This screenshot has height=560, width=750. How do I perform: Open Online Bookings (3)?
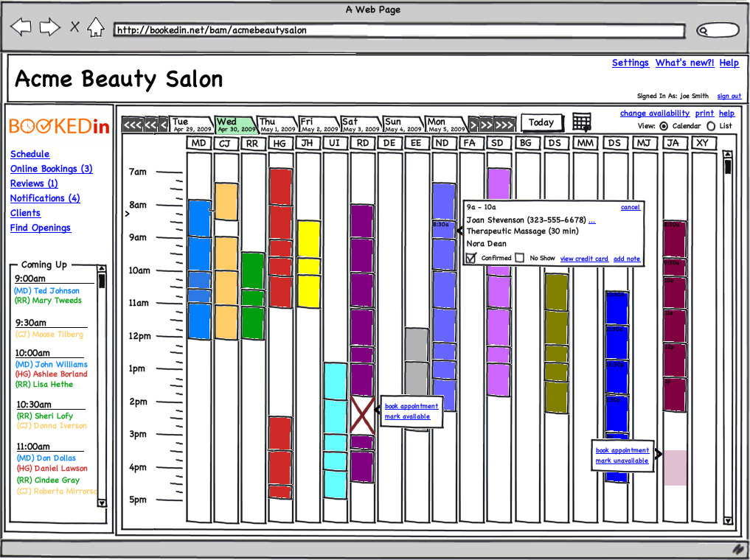point(52,169)
